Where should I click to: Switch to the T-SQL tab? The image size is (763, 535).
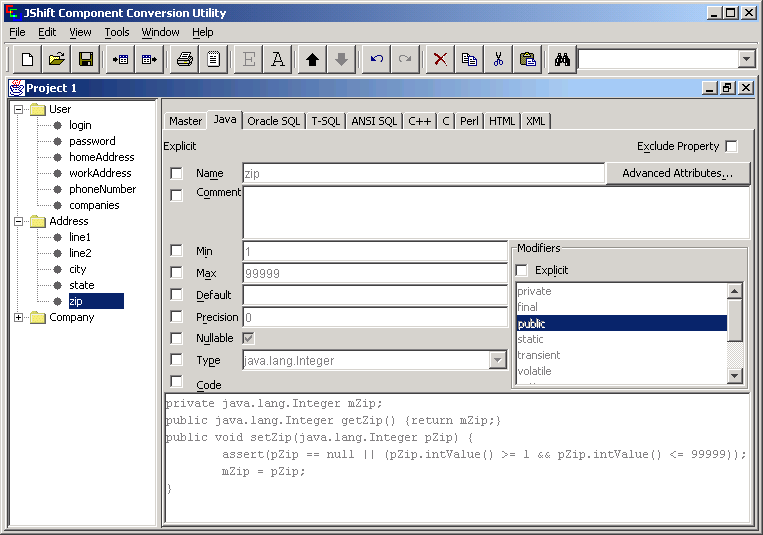(326, 121)
